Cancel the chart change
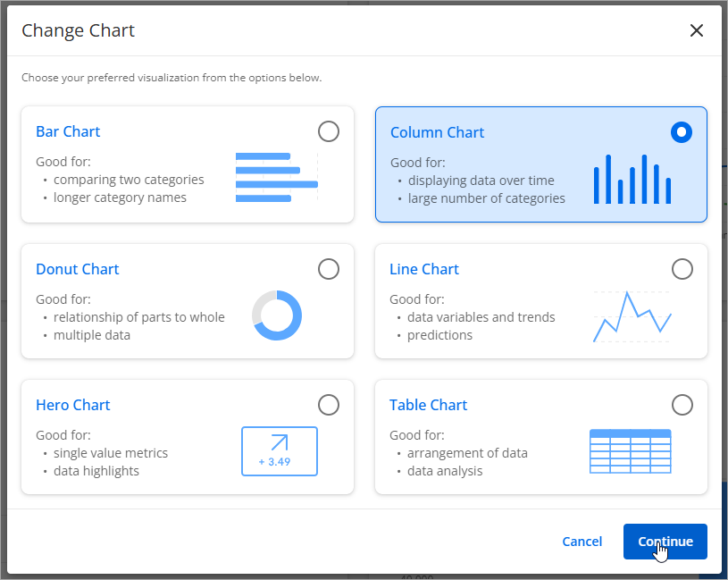Image resolution: width=728 pixels, height=580 pixels. click(x=582, y=542)
